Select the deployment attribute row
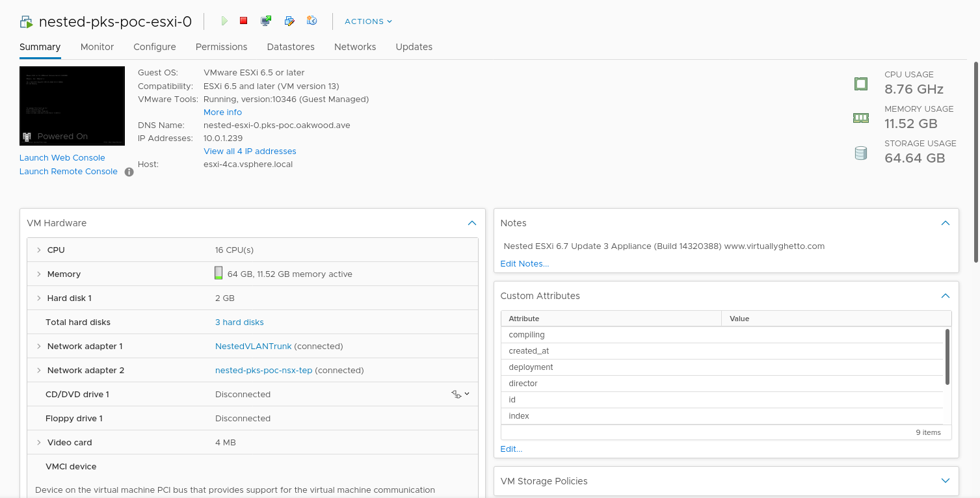This screenshot has height=498, width=980. [722, 367]
